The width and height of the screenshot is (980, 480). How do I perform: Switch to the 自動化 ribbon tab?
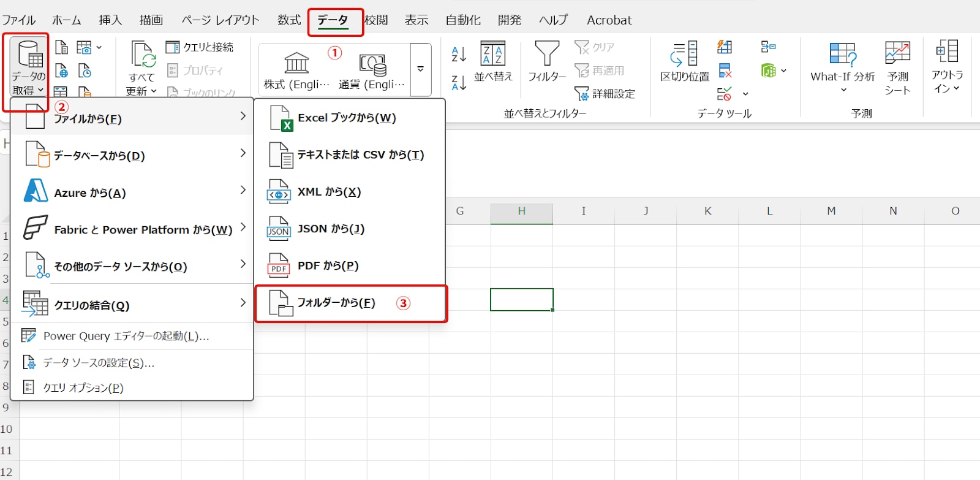click(463, 20)
